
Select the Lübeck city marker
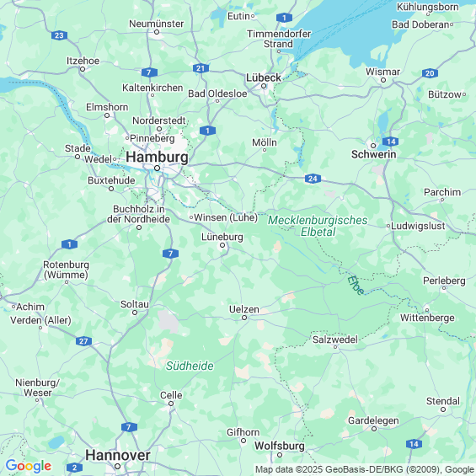(x=264, y=86)
